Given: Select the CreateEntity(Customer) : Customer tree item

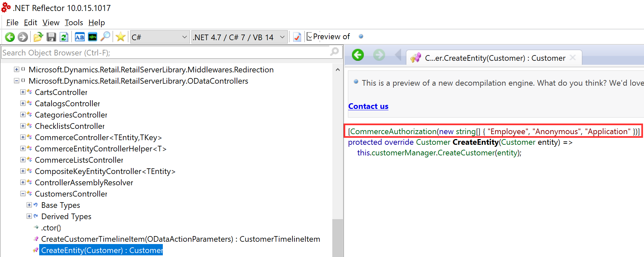Looking at the screenshot, I should pos(101,250).
